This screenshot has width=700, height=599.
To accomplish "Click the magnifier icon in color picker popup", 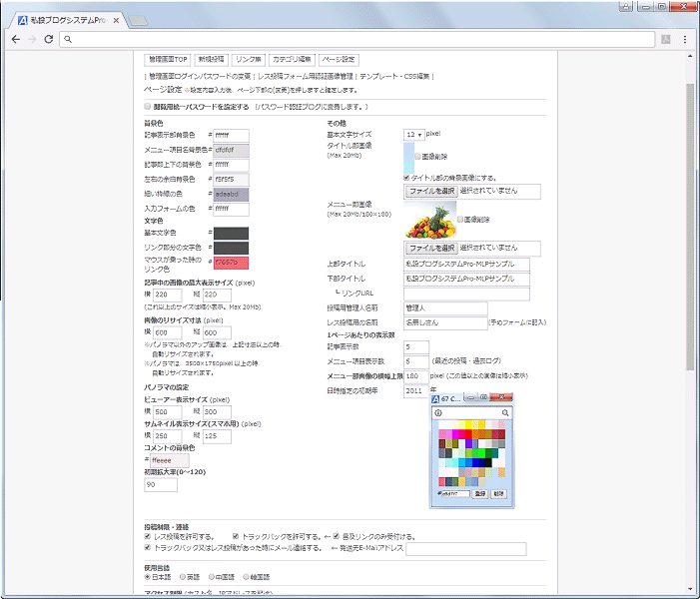I will (x=506, y=412).
